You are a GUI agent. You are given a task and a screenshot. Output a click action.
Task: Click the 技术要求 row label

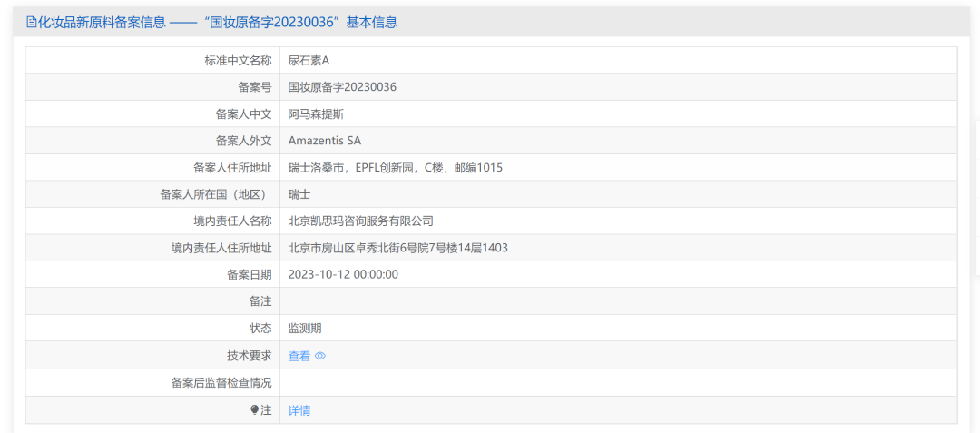click(x=249, y=356)
